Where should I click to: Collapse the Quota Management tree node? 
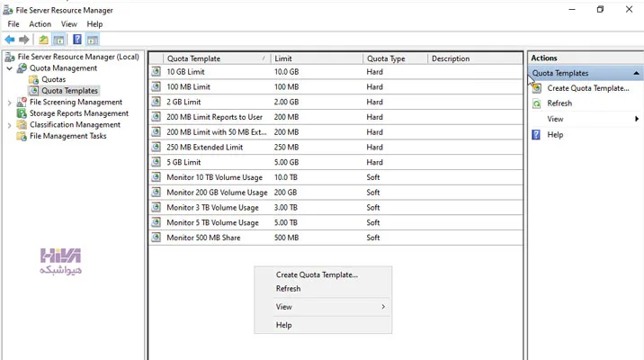[10, 68]
